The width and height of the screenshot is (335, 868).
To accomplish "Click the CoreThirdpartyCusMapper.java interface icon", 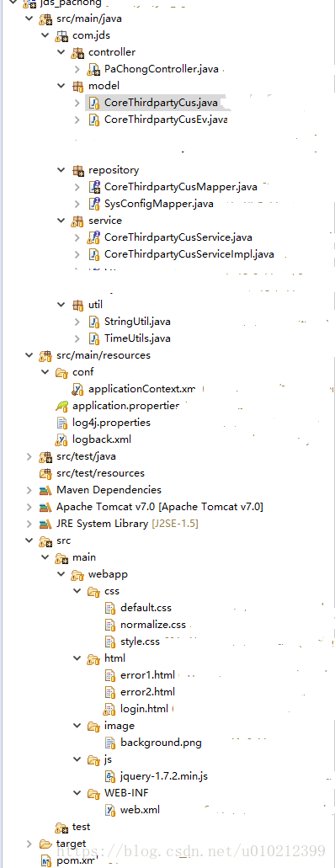I will click(x=93, y=187).
